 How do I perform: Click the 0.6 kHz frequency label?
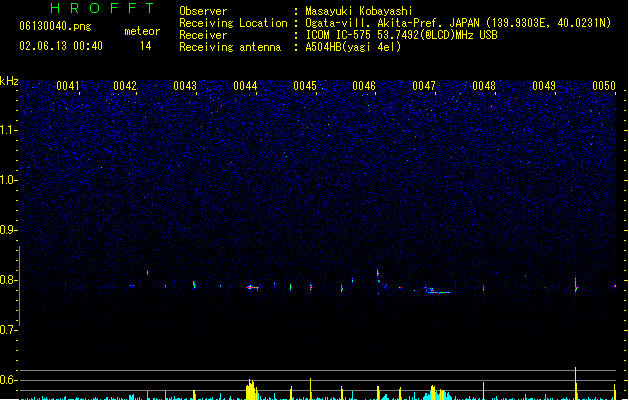coord(9,380)
